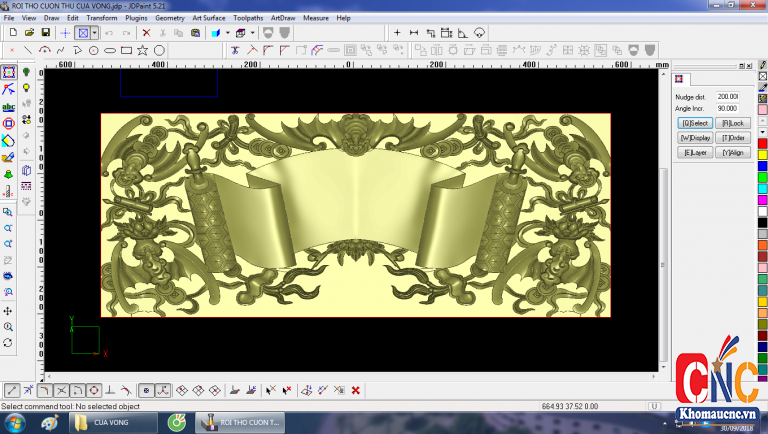Image resolution: width=768 pixels, height=434 pixels.
Task: Click the red X delete icon
Action: pyautogui.click(x=146, y=32)
